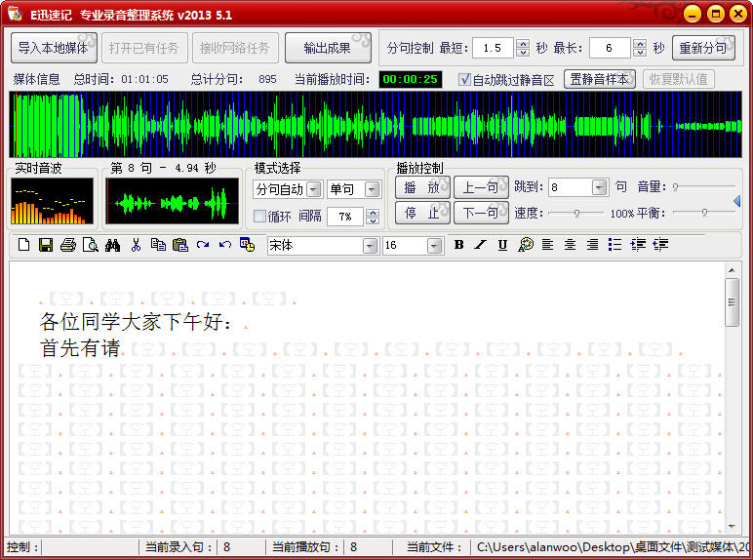
Task: Click the text 首先有请
Action: 80,348
